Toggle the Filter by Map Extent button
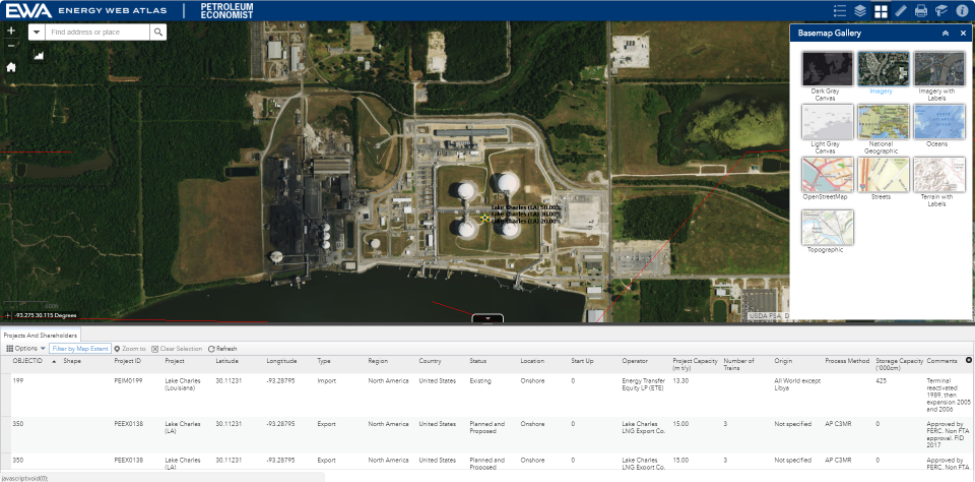 [x=80, y=348]
